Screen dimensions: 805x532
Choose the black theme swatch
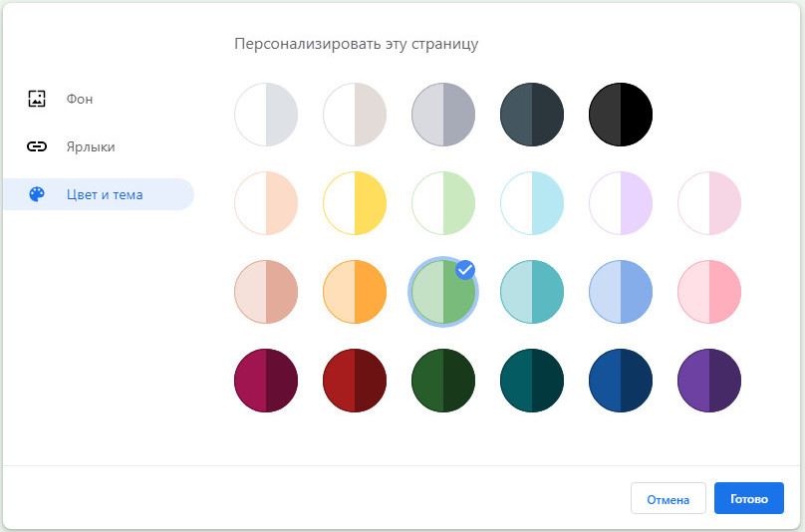click(x=621, y=114)
